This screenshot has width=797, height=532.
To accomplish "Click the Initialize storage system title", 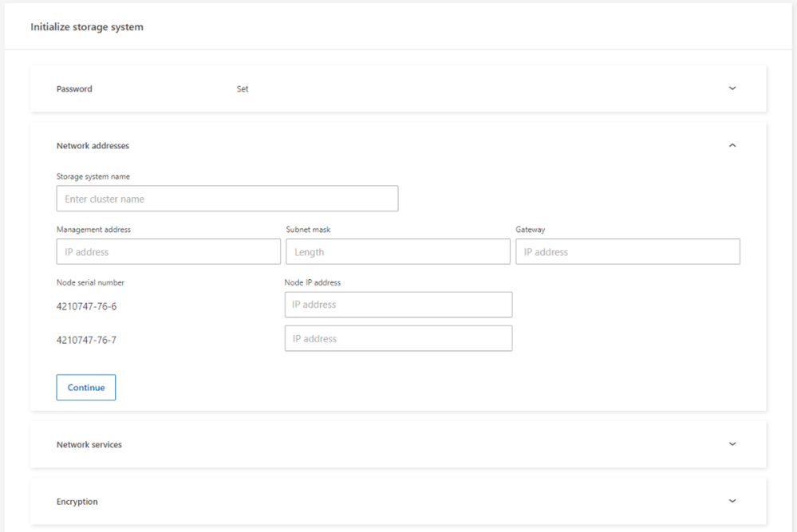I will [87, 27].
